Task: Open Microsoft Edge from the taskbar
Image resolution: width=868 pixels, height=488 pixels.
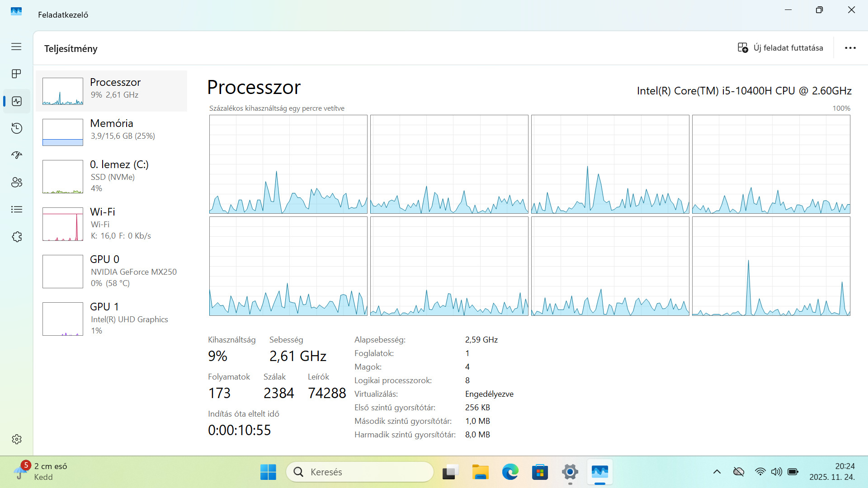Action: tap(510, 472)
